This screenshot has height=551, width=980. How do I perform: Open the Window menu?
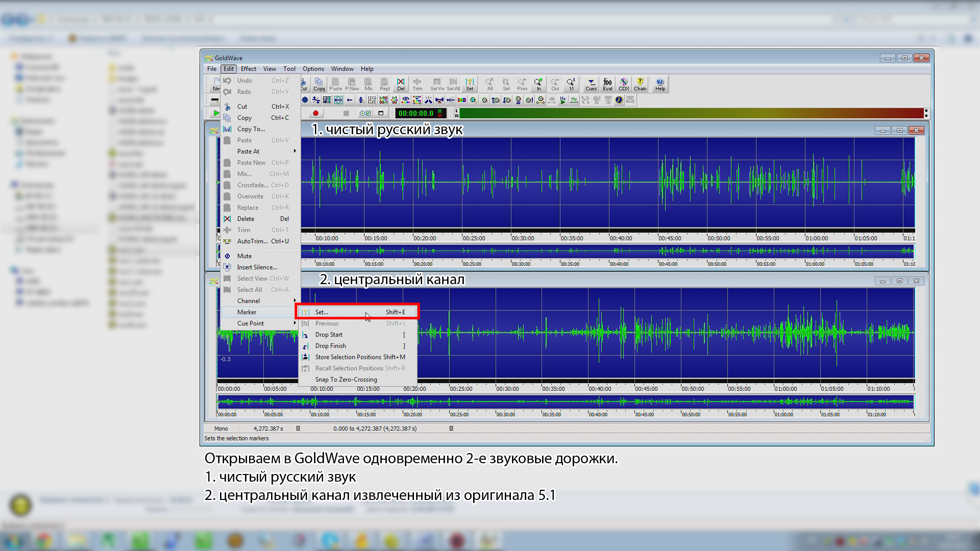coord(342,69)
